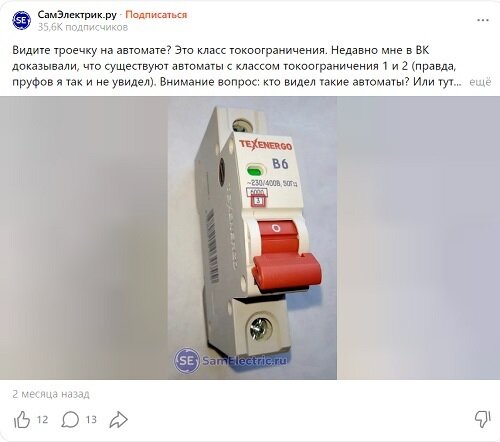This screenshot has width=500, height=442.
Task: Click the SamElectric.ru watermark on photo
Action: [230, 360]
